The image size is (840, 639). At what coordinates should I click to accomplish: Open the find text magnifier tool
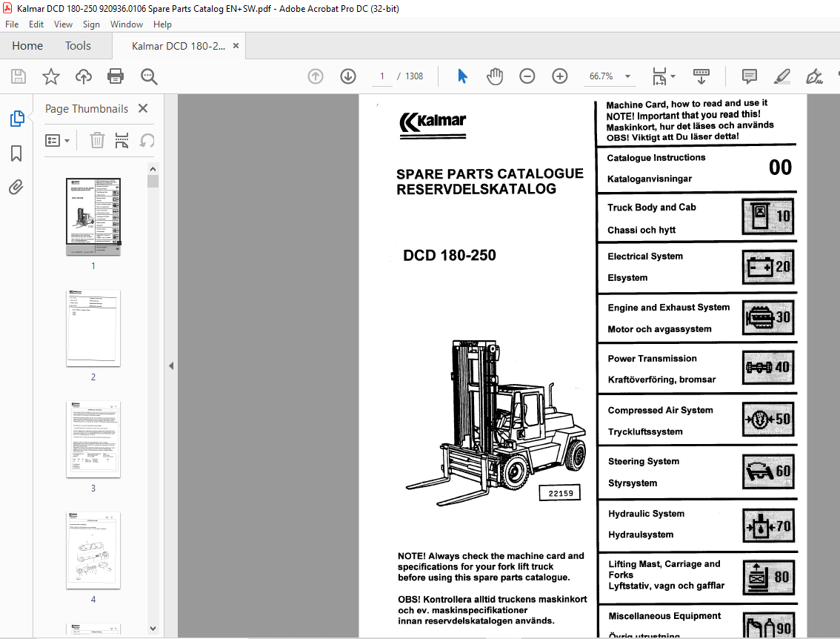click(149, 76)
